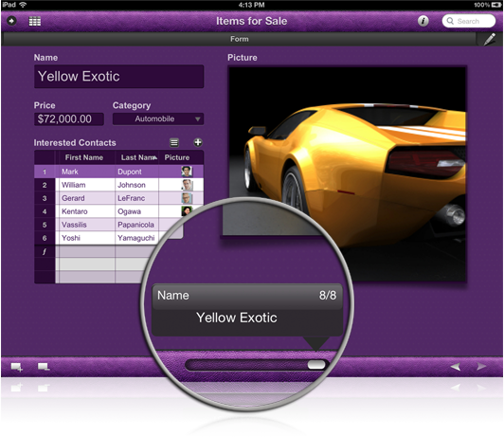The height and width of the screenshot is (437, 504).
Task: Open the info button
Action: 423,21
